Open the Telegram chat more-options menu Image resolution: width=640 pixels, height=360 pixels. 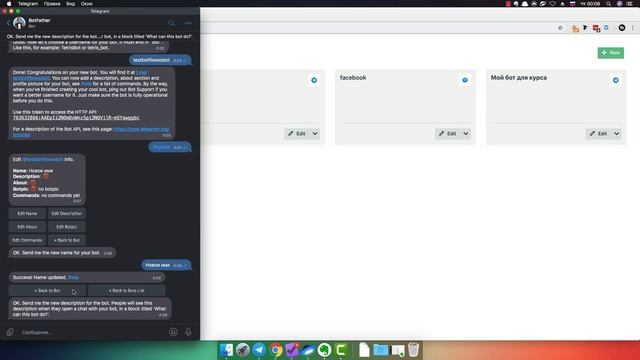[x=188, y=23]
